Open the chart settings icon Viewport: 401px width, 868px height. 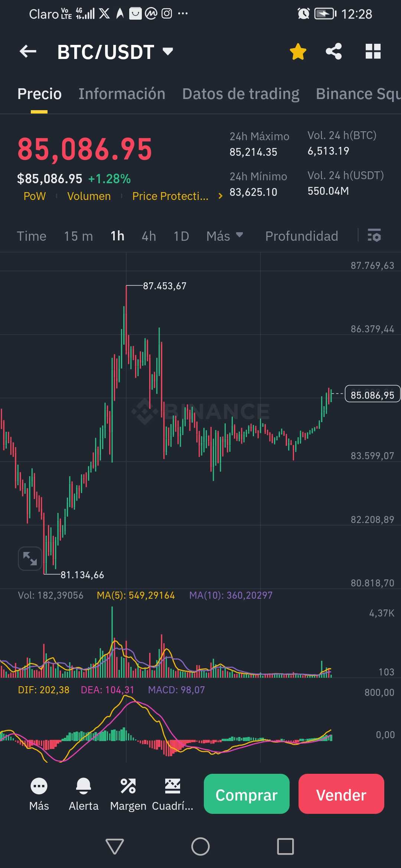(x=374, y=236)
